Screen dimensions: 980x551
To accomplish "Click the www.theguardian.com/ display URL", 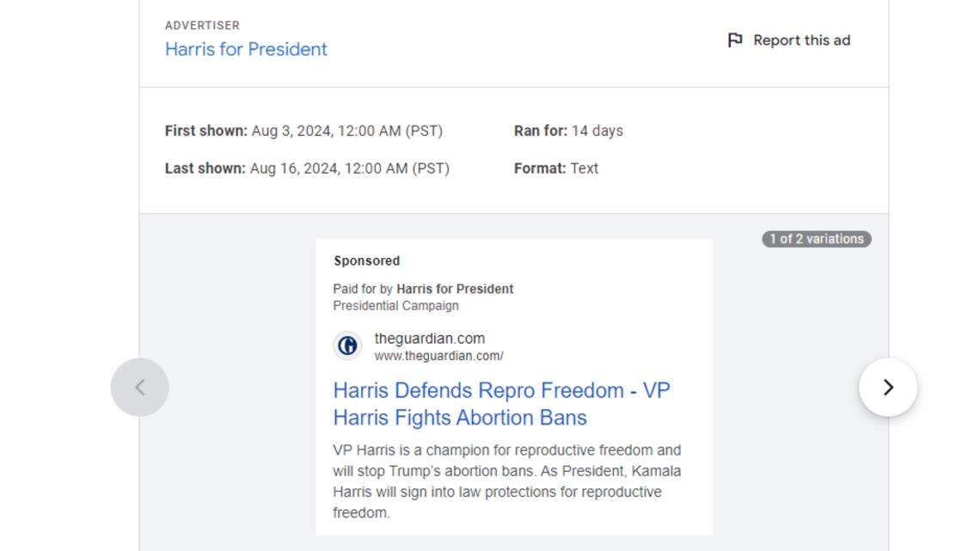I will pyautogui.click(x=438, y=356).
